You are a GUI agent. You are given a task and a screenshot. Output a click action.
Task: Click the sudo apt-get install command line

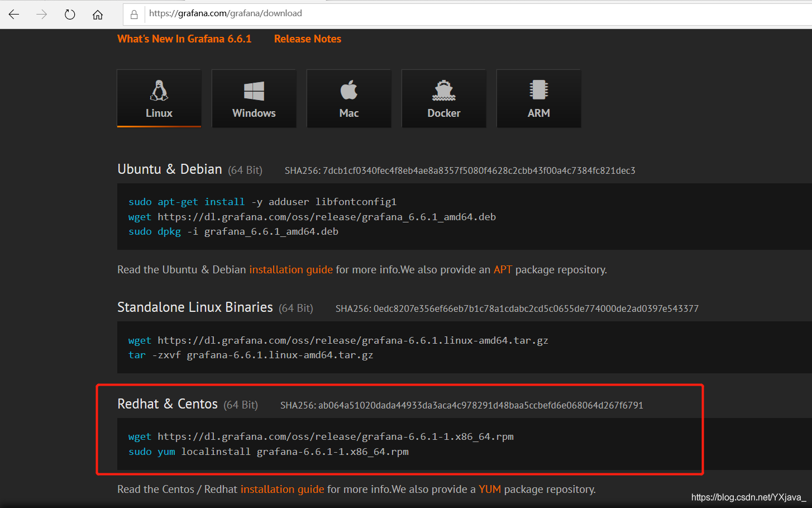click(x=262, y=202)
